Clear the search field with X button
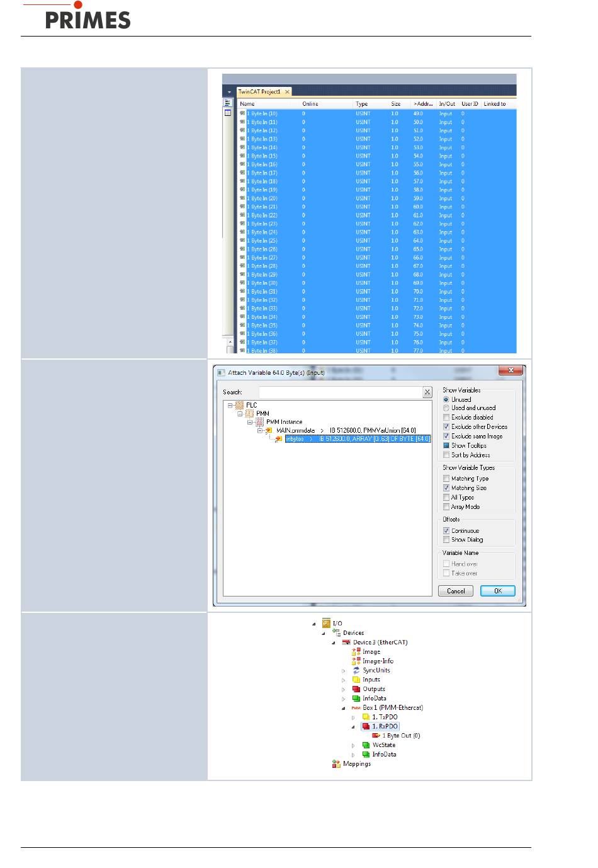This screenshot has height=868, width=598. tap(427, 392)
